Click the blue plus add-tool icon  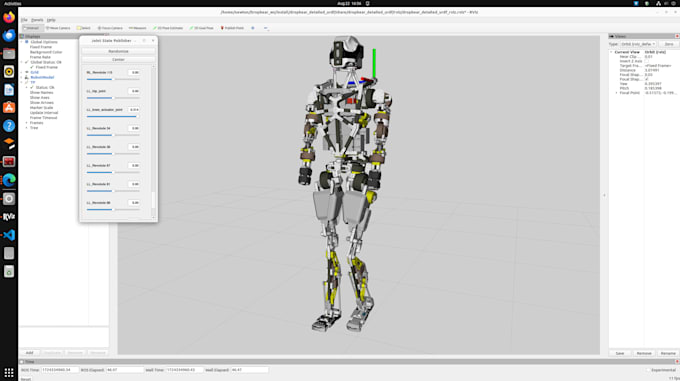pos(253,28)
